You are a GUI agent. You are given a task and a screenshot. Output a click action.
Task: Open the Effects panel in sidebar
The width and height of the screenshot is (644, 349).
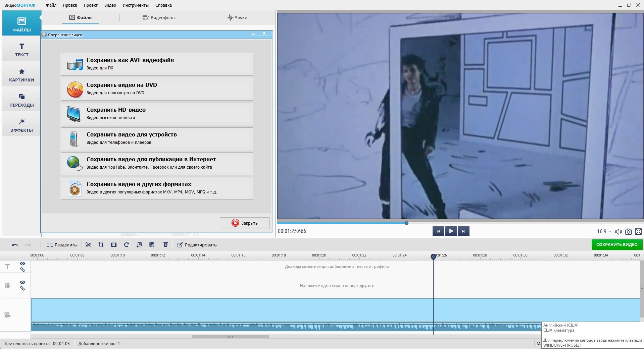click(21, 125)
